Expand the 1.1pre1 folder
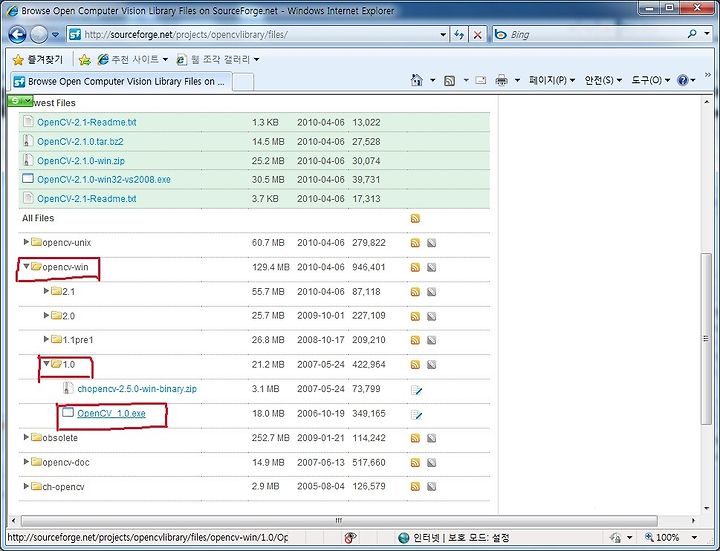 point(46,339)
